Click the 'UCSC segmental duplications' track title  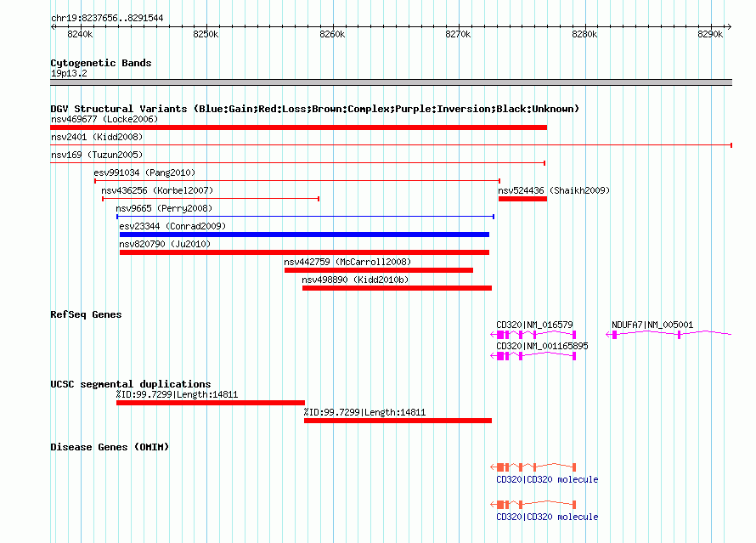point(131,384)
